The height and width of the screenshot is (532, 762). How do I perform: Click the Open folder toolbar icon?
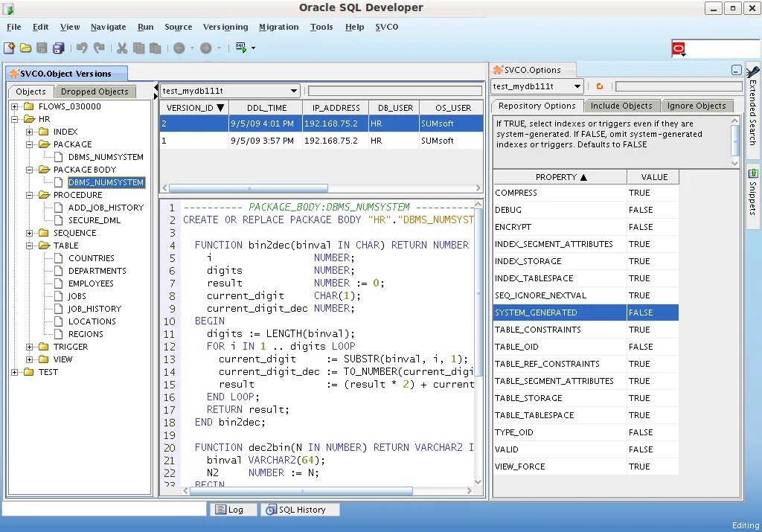[25, 48]
